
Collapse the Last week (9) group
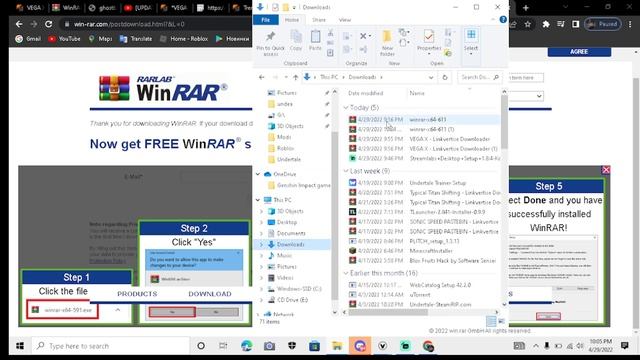(x=346, y=171)
